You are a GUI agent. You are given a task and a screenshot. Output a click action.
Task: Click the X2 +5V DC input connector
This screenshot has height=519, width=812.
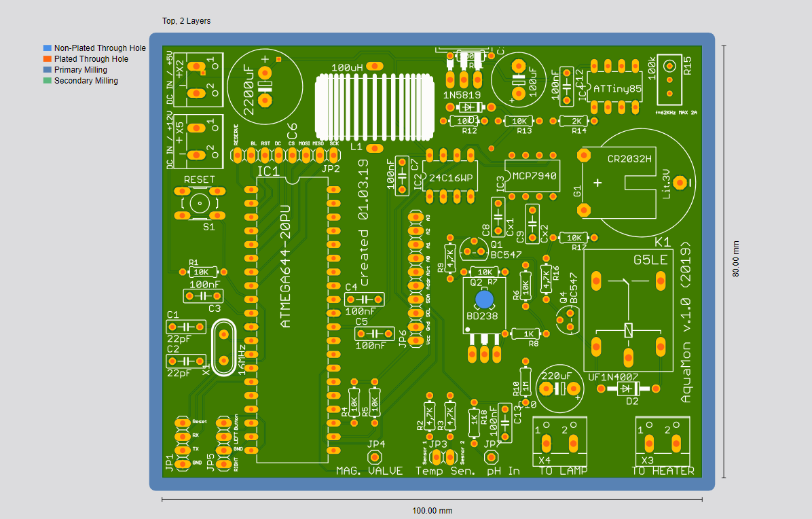pos(198,79)
